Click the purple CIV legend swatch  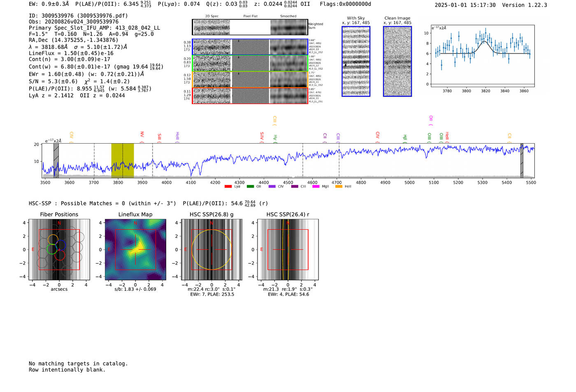[x=272, y=187]
